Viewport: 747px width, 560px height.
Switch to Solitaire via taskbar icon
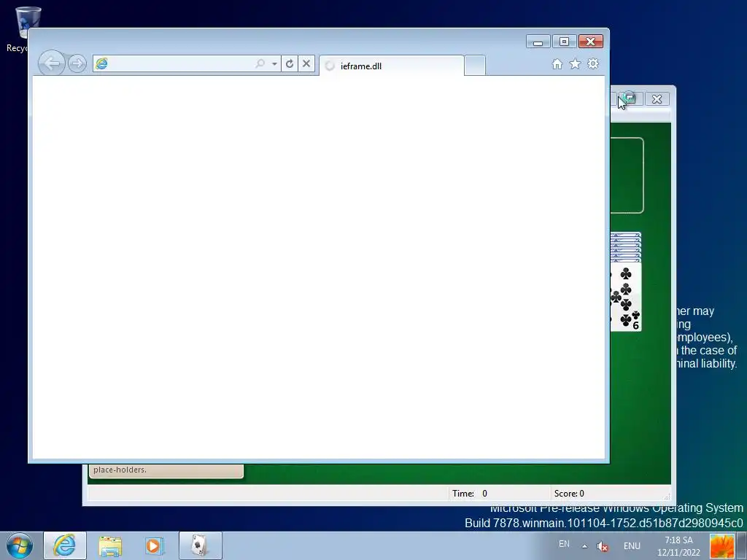click(200, 545)
